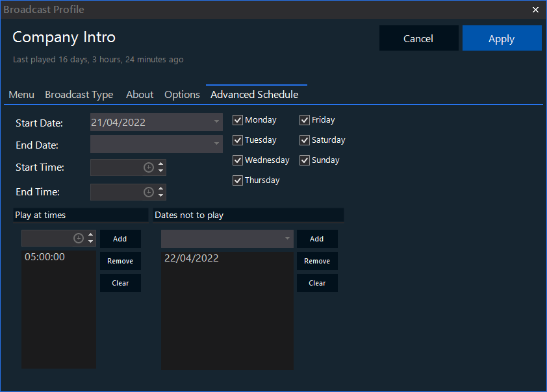Expand the Dates not to play date picker
The height and width of the screenshot is (392, 547).
pos(287,238)
